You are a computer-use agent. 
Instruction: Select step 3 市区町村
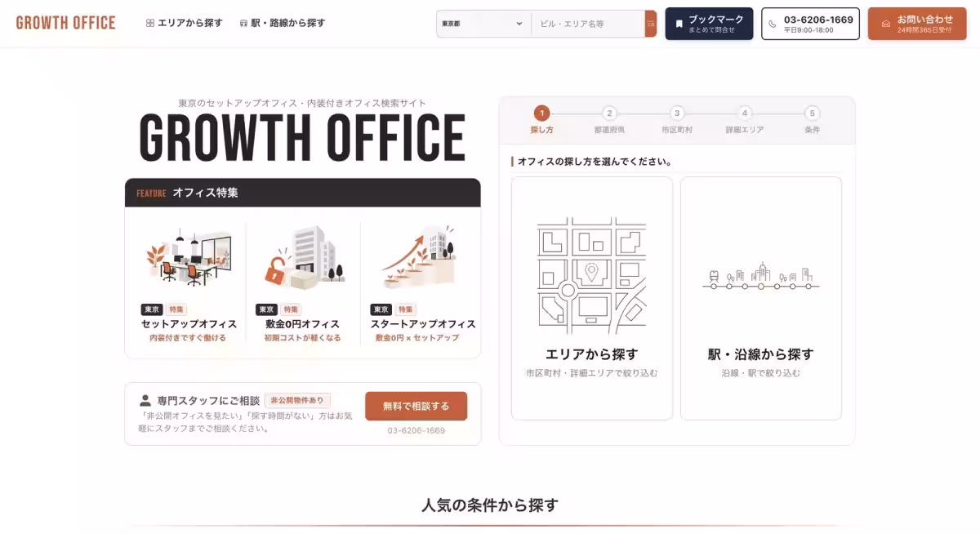point(677,120)
